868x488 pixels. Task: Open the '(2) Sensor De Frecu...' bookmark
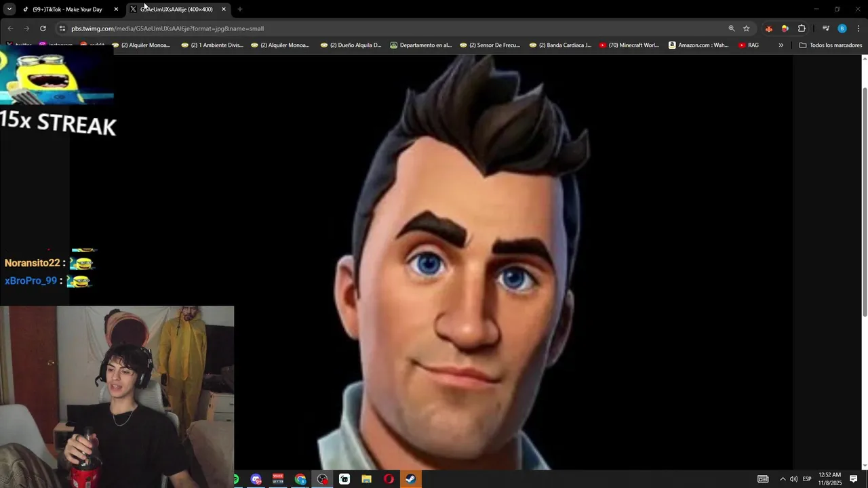tap(490, 45)
